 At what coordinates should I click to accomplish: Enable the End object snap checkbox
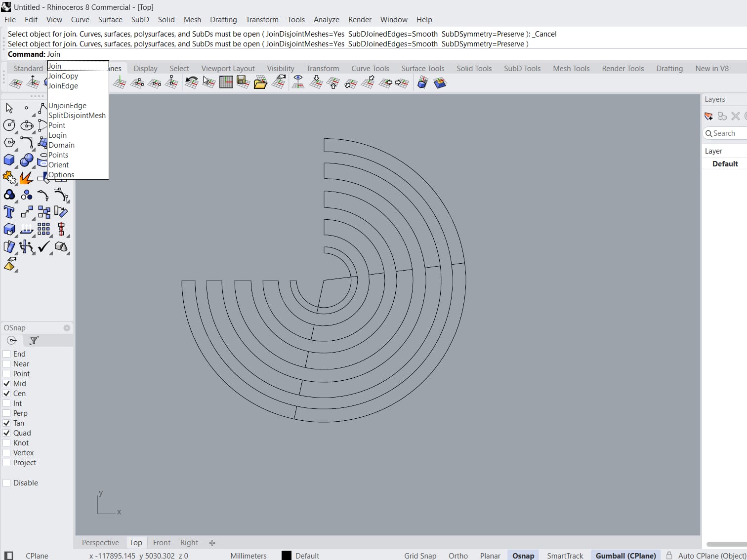7,354
